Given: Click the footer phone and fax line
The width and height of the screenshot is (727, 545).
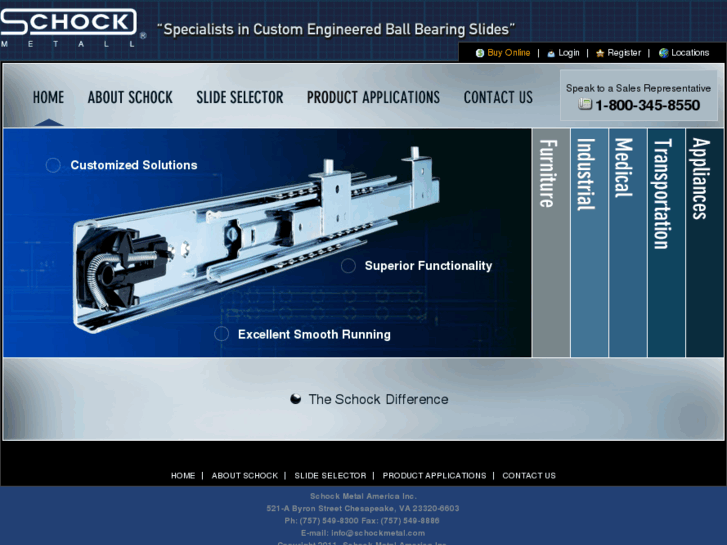Looking at the screenshot, I should 362,520.
